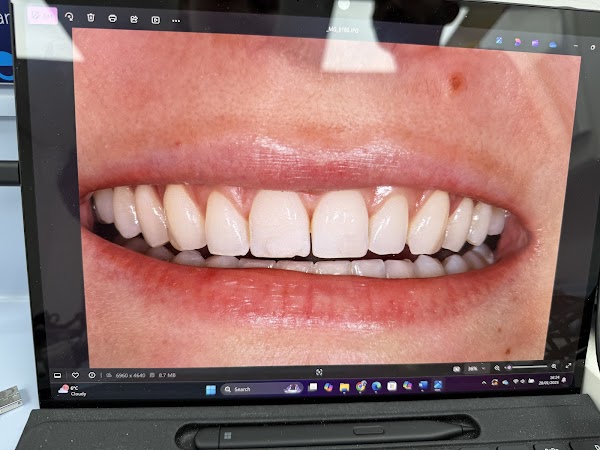This screenshot has height=450, width=600.
Task: Click the Edit image button
Action: 42,15
